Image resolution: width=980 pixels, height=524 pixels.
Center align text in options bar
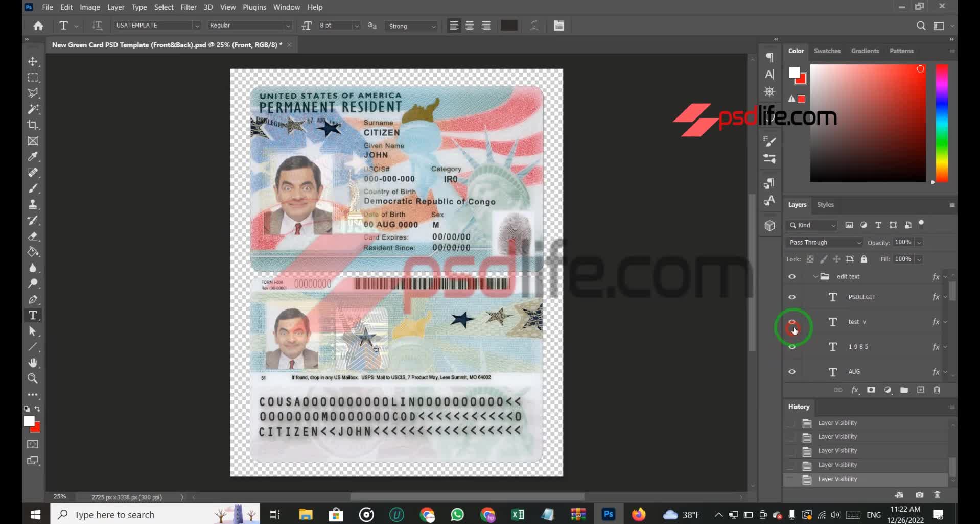point(470,26)
